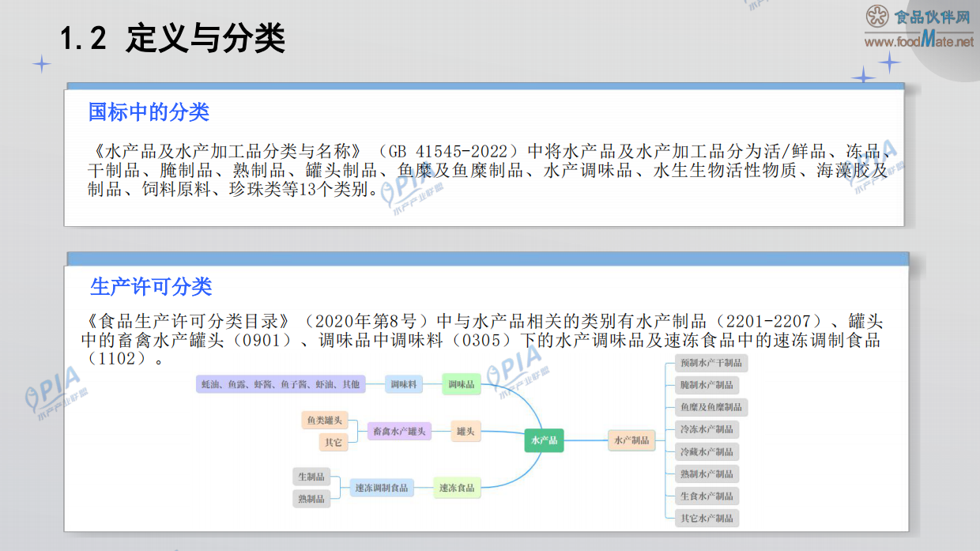This screenshot has height=551, width=980.
Task: Select the green 水产品 central node
Action: point(545,440)
